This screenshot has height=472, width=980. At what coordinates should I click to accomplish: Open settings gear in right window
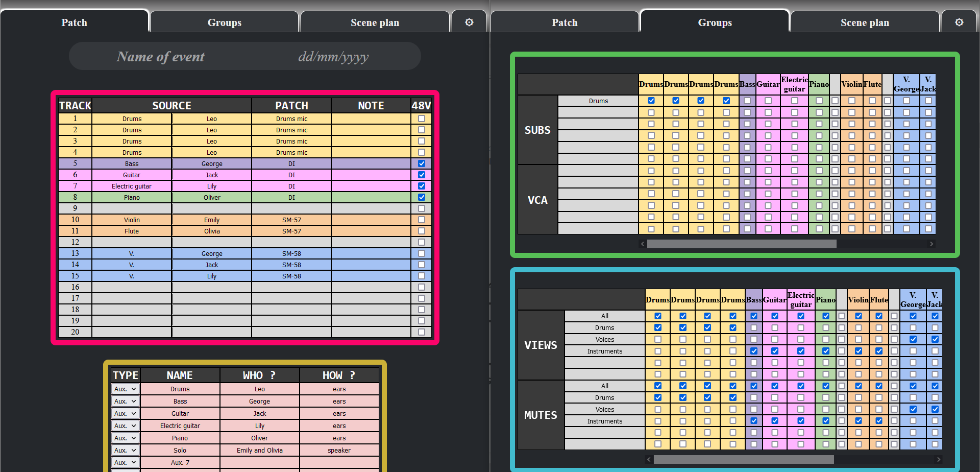(959, 22)
